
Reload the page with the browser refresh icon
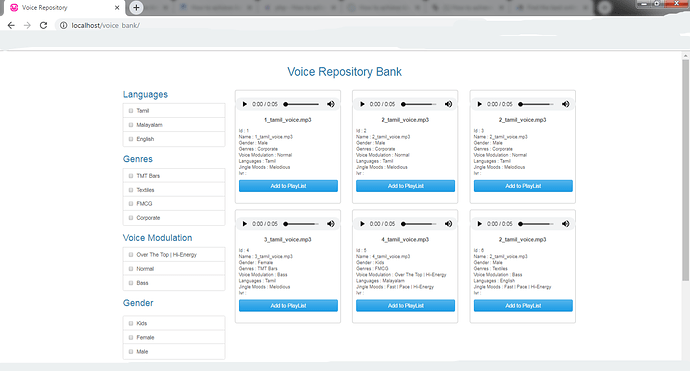coord(43,26)
